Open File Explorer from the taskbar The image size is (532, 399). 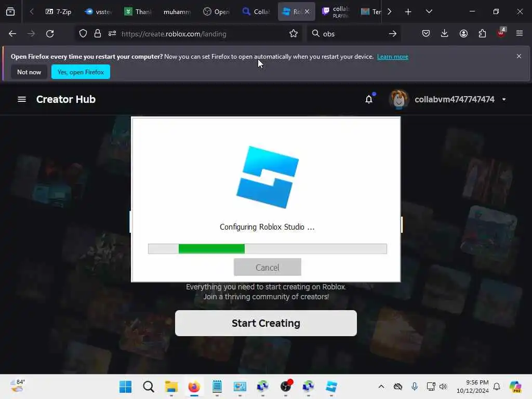[x=171, y=387]
